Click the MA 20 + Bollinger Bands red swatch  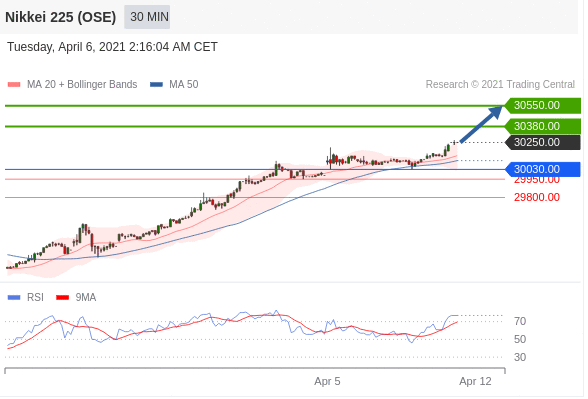coord(14,85)
